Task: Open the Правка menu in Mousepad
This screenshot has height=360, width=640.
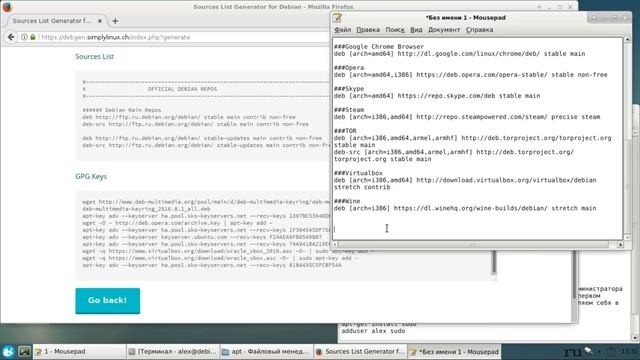Action: (368, 30)
